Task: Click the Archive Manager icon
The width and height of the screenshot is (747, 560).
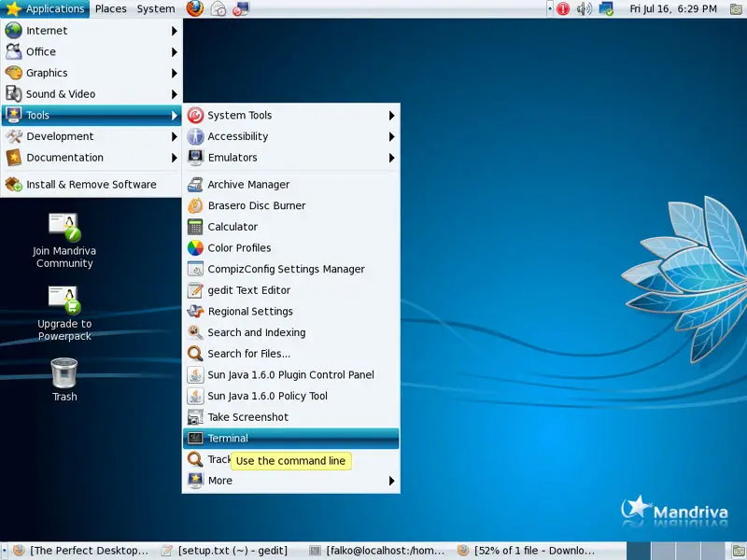Action: tap(195, 184)
